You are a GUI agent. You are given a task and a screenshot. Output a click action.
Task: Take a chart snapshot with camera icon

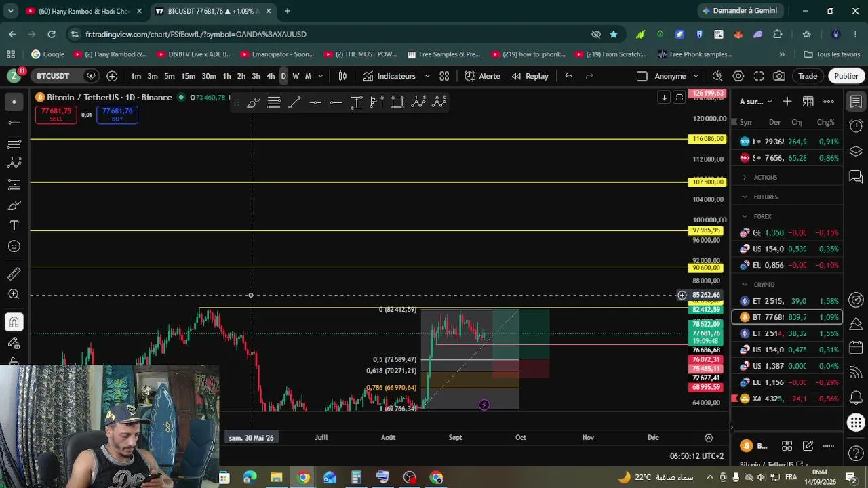tap(779, 76)
